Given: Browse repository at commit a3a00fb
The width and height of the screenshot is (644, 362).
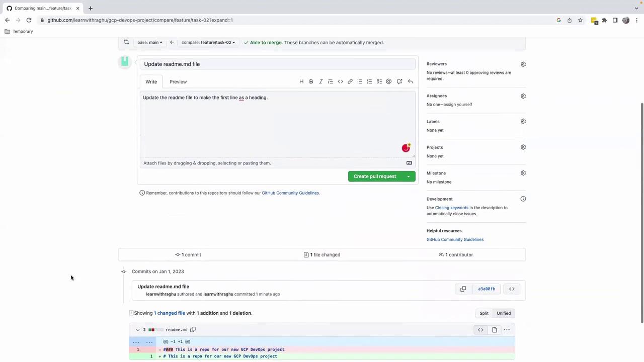Looking at the screenshot, I should [x=512, y=289].
